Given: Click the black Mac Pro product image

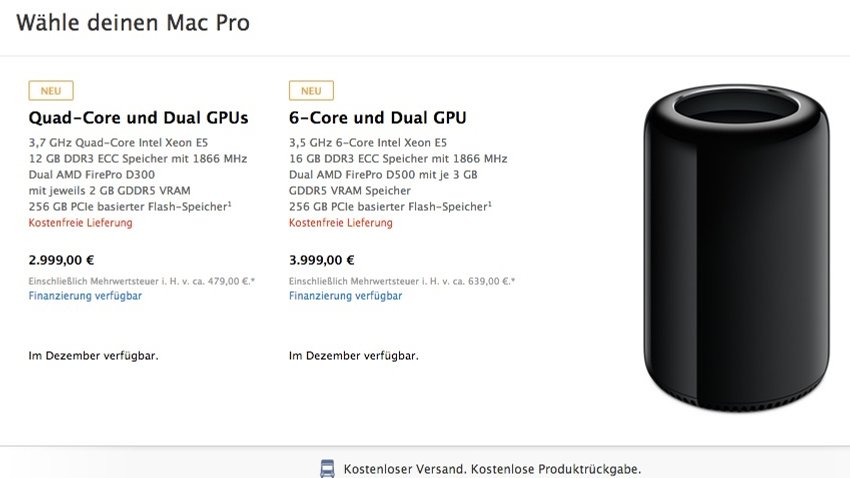Looking at the screenshot, I should (736, 248).
